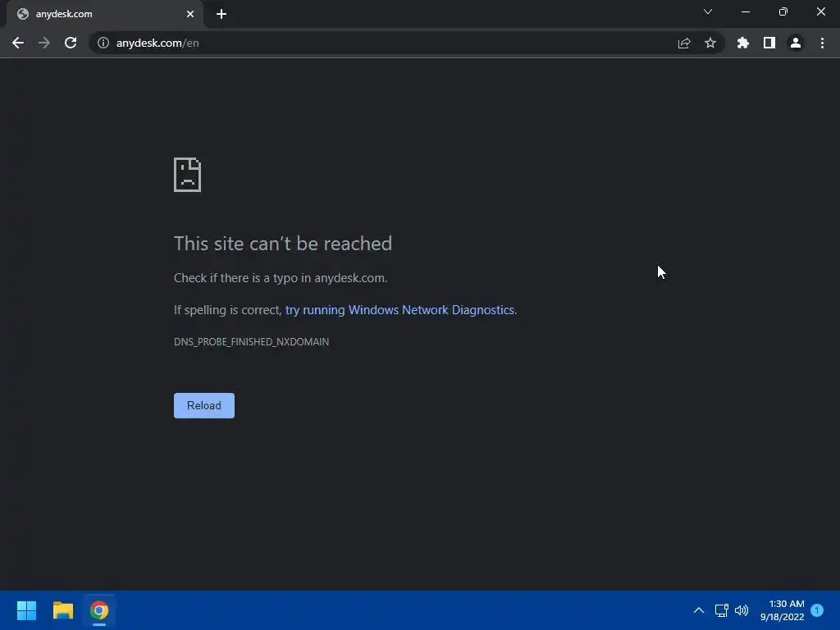840x630 pixels.
Task: Click the 'This site can't be reached' heading
Action: pyautogui.click(x=283, y=244)
